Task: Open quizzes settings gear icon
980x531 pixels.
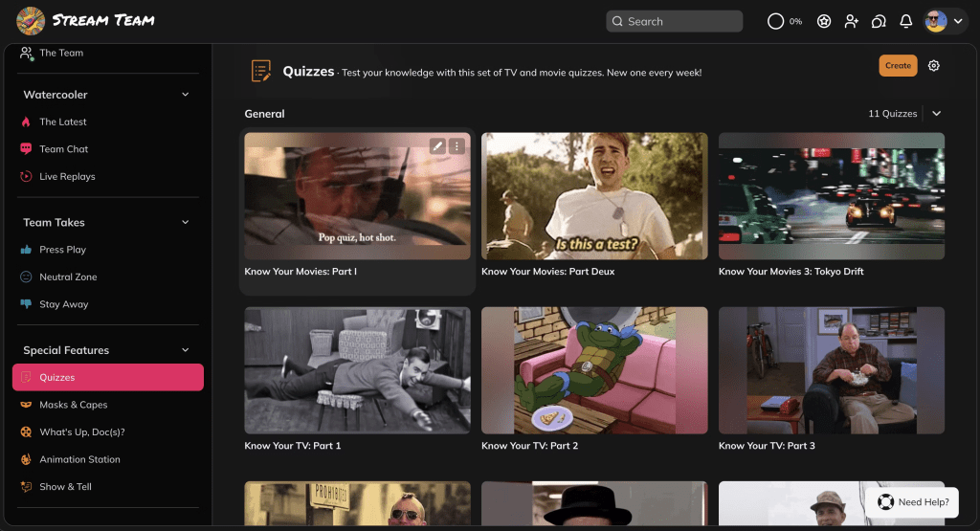Action: pos(934,66)
